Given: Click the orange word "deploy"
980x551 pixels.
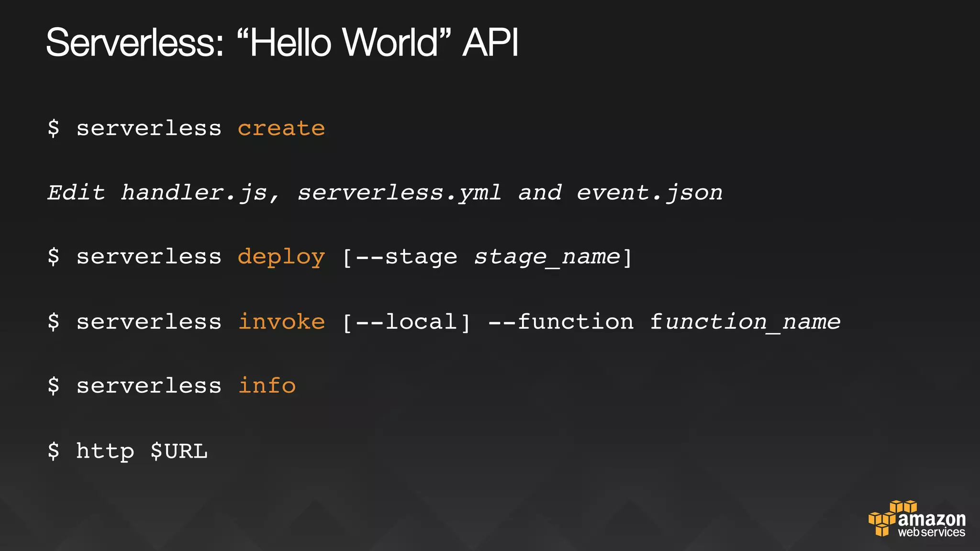Looking at the screenshot, I should point(281,257).
